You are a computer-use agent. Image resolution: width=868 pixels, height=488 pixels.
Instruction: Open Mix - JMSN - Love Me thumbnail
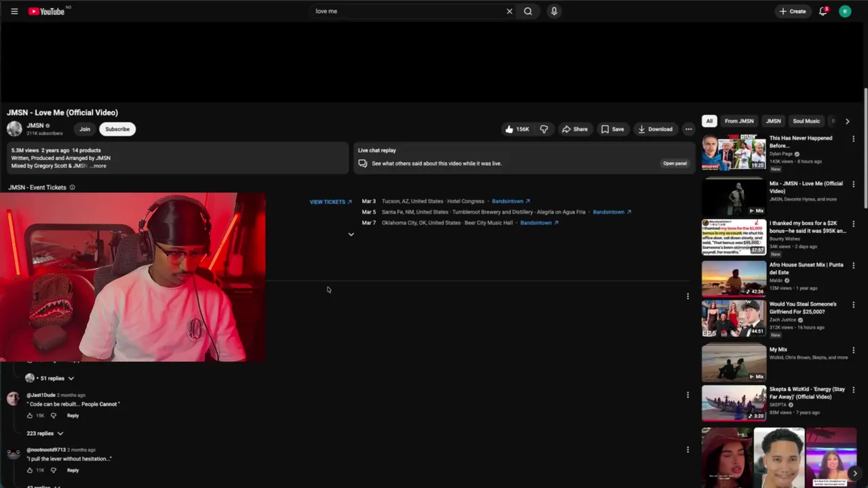click(734, 197)
